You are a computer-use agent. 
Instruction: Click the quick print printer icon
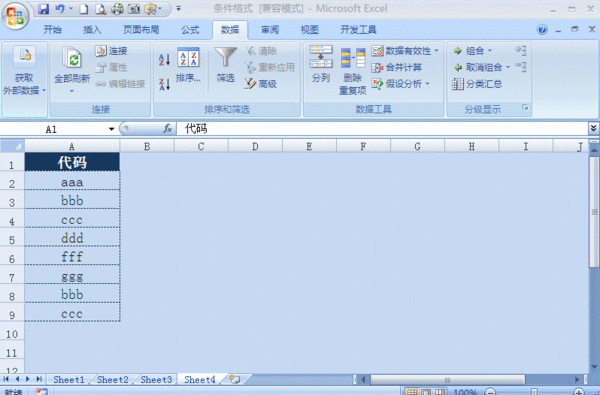(x=117, y=9)
